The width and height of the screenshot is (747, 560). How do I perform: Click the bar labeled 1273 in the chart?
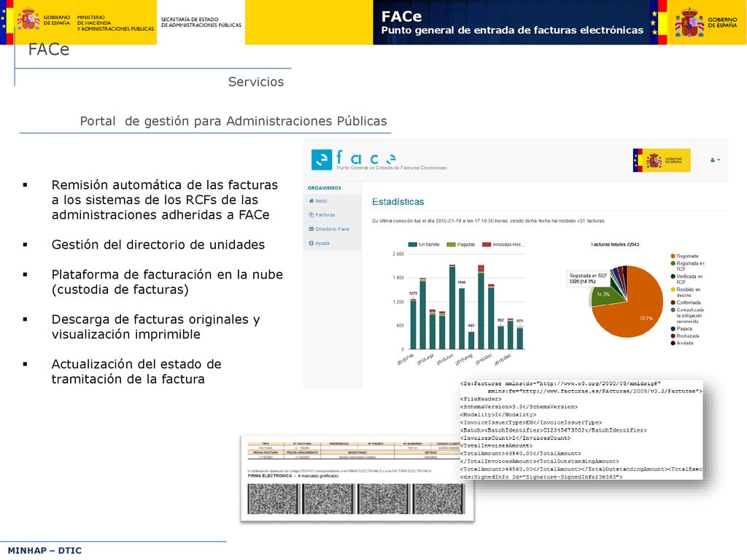[413, 324]
